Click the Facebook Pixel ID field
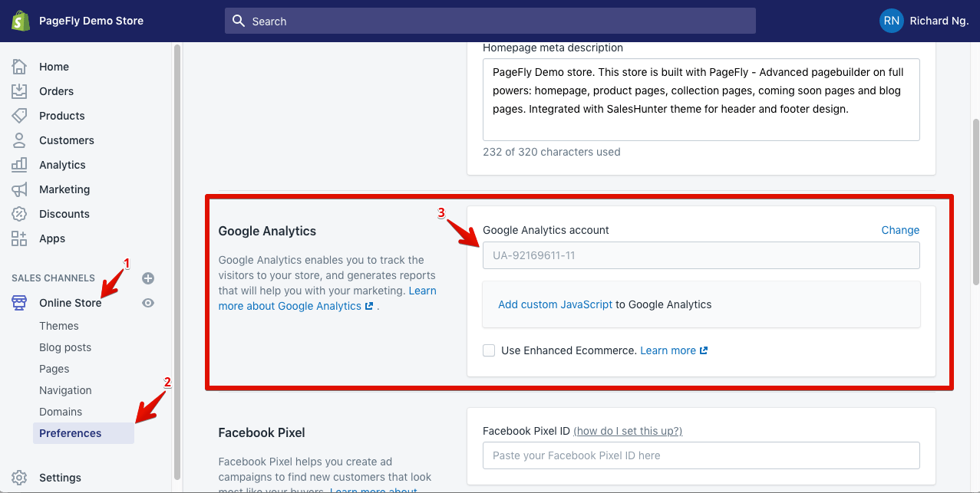 coord(701,455)
